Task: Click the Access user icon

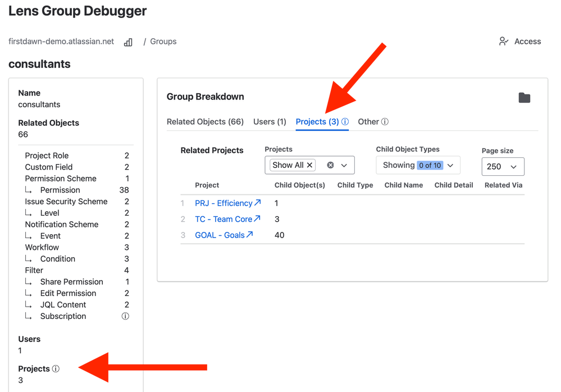Action: [x=503, y=42]
